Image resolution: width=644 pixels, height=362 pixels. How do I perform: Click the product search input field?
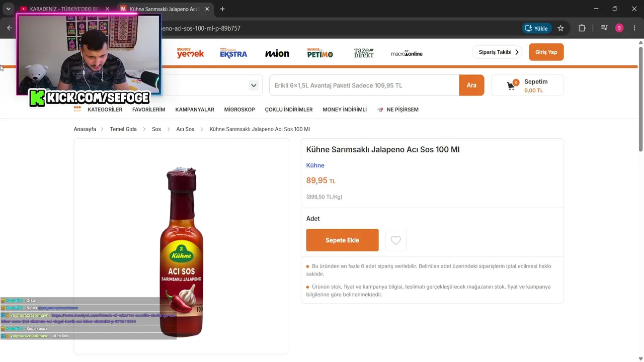pos(364,85)
